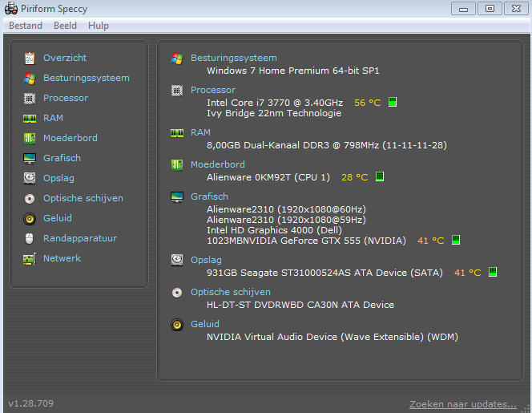Click the processor chip icon in summary panel
Image resolution: width=532 pixels, height=413 pixels.
(177, 91)
